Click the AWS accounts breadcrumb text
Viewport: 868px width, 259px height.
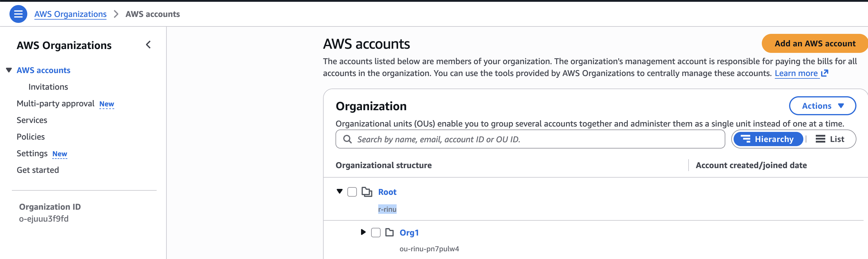153,14
